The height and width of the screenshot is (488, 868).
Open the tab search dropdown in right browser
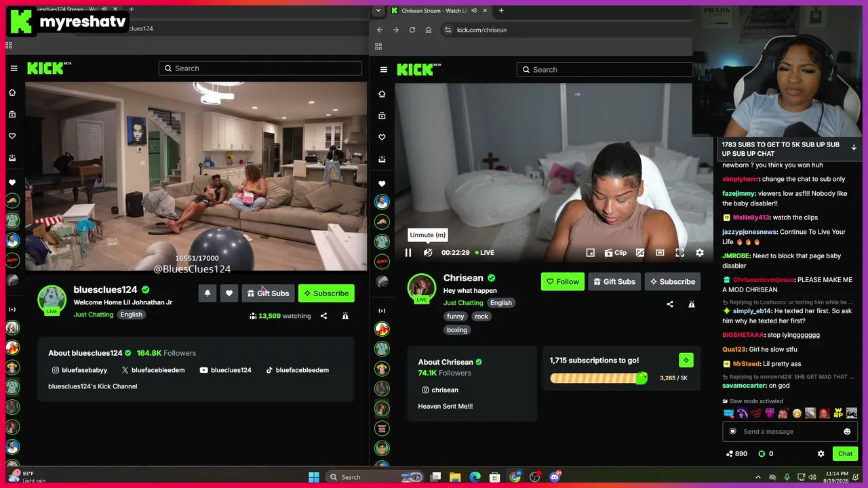pyautogui.click(x=378, y=10)
